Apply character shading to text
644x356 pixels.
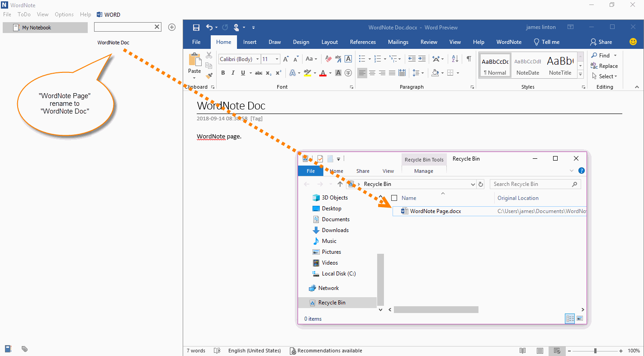click(x=338, y=73)
